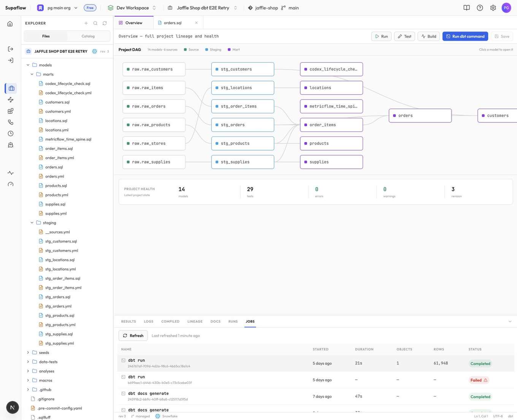Click the activity pulse icon in sidebar
Image resolution: width=517 pixels, height=420 pixels.
point(11,173)
